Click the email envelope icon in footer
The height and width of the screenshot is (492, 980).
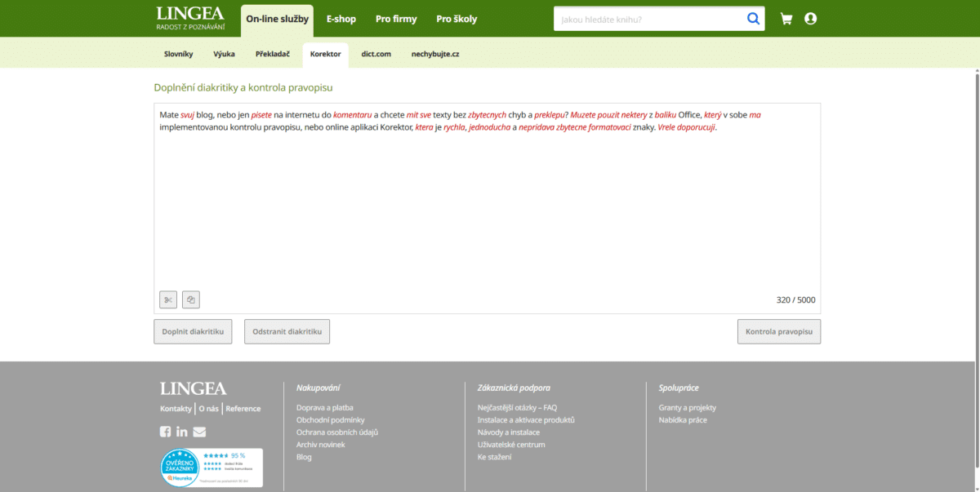pos(199,432)
